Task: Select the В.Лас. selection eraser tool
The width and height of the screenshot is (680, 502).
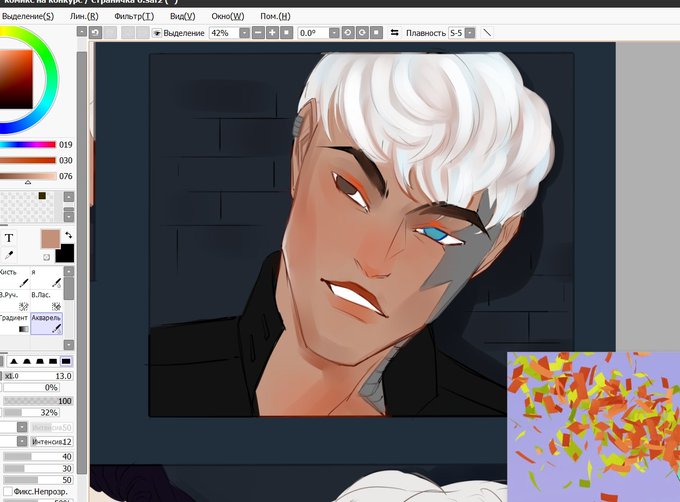Action: tap(46, 300)
